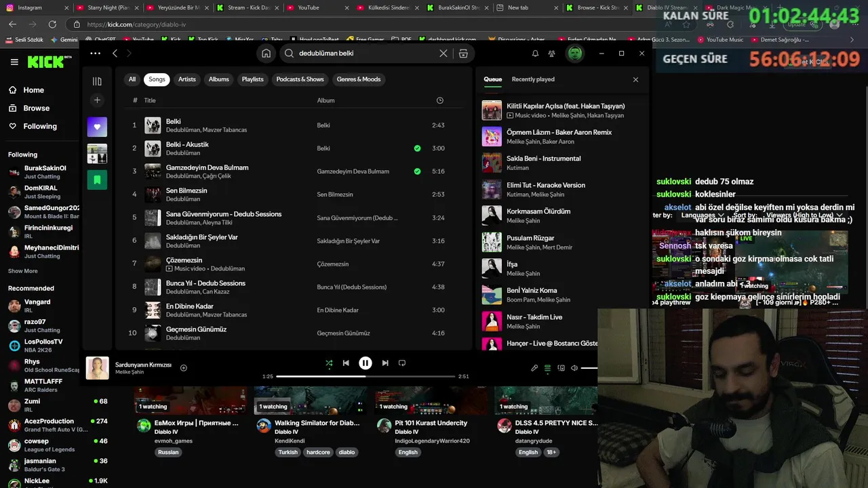
Task: Open Spotify's three-dots main menu
Action: click(95, 54)
